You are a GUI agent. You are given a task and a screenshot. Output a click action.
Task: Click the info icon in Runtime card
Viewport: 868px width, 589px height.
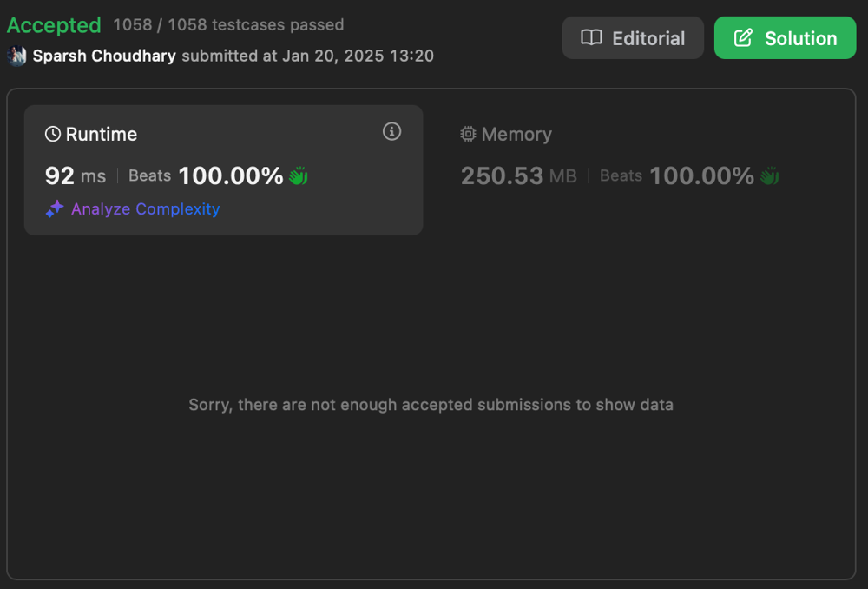pos(392,132)
